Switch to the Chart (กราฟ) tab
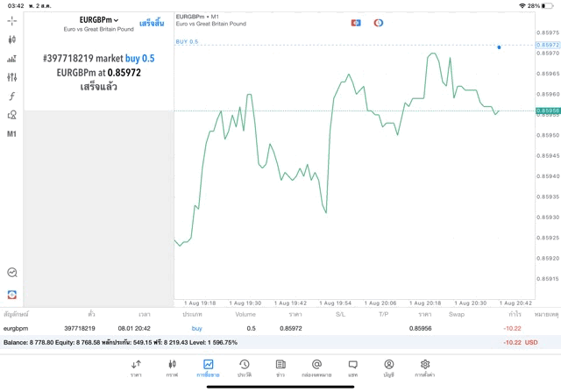This screenshot has width=561, height=392. (x=172, y=367)
